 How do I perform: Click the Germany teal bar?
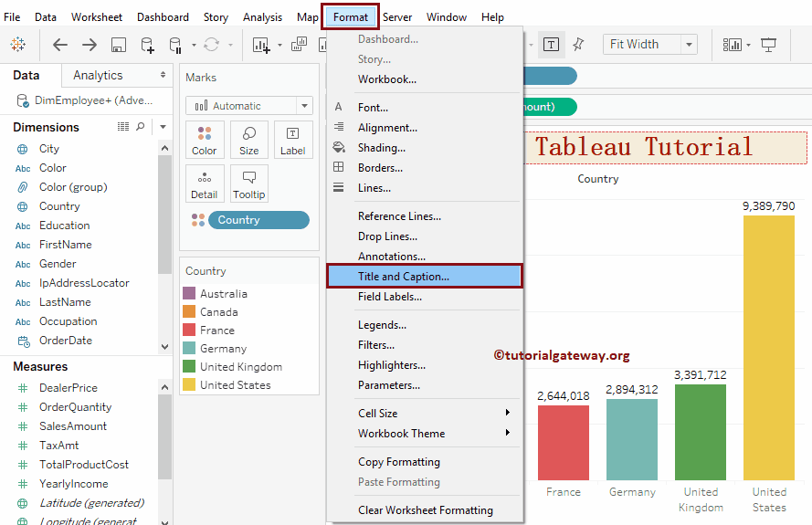pyautogui.click(x=632, y=439)
